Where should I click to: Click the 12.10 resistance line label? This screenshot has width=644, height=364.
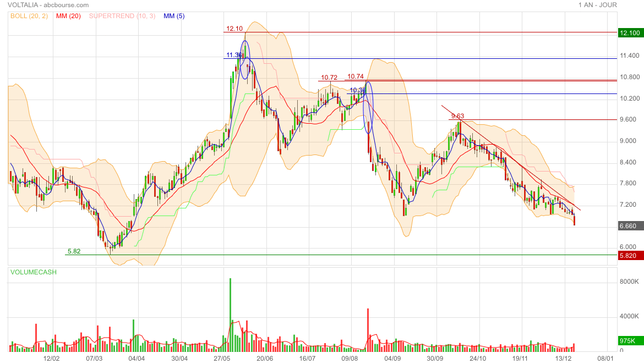coord(234,29)
